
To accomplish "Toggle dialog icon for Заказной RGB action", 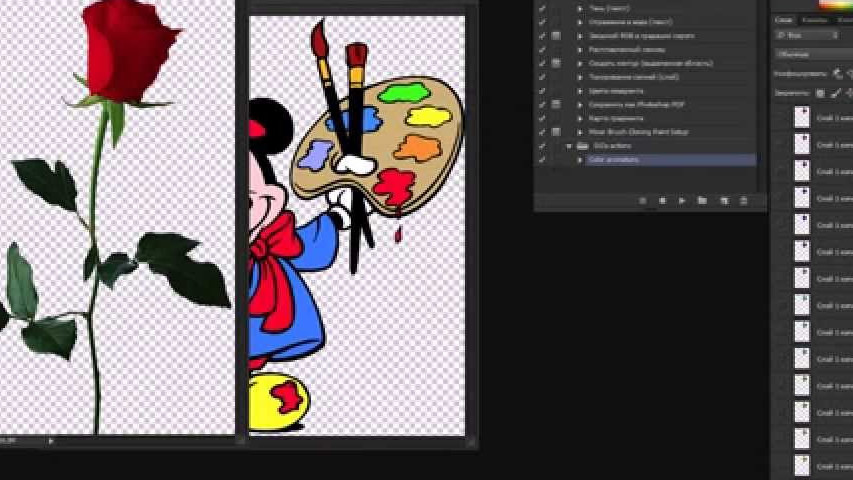I will point(556,36).
